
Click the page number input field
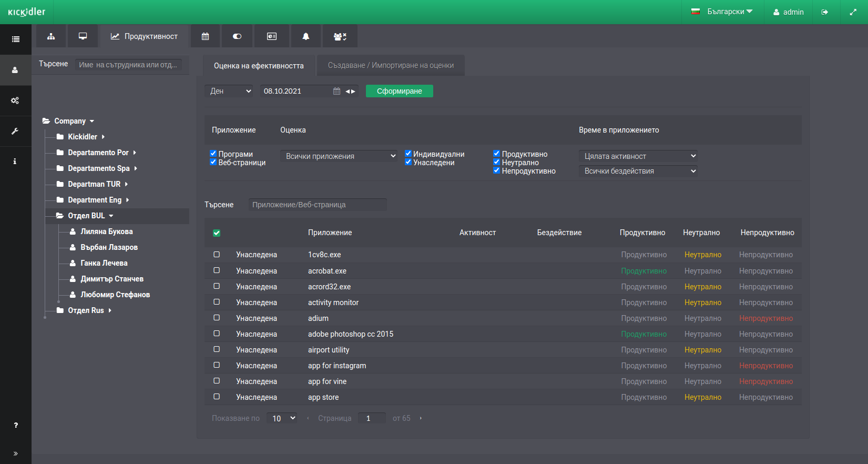tap(372, 418)
